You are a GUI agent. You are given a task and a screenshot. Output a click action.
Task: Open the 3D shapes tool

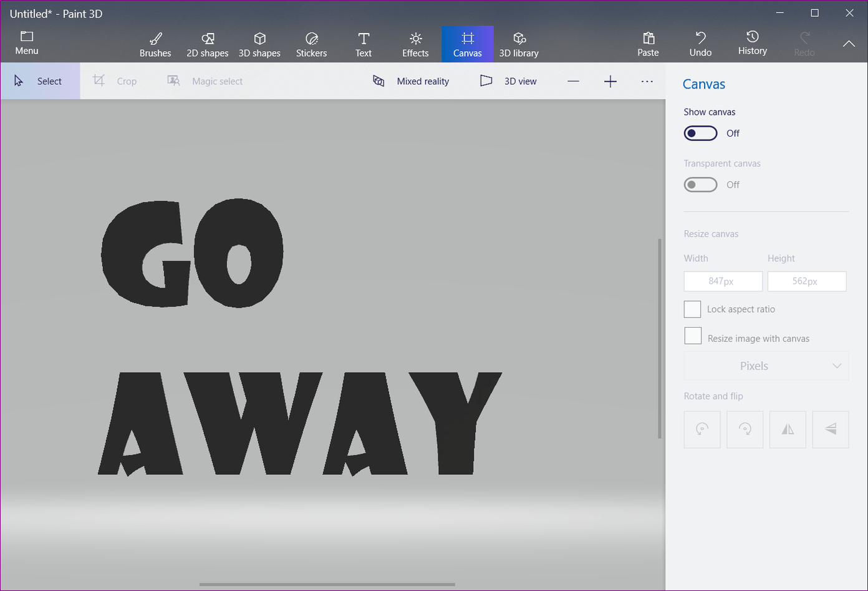[259, 44]
